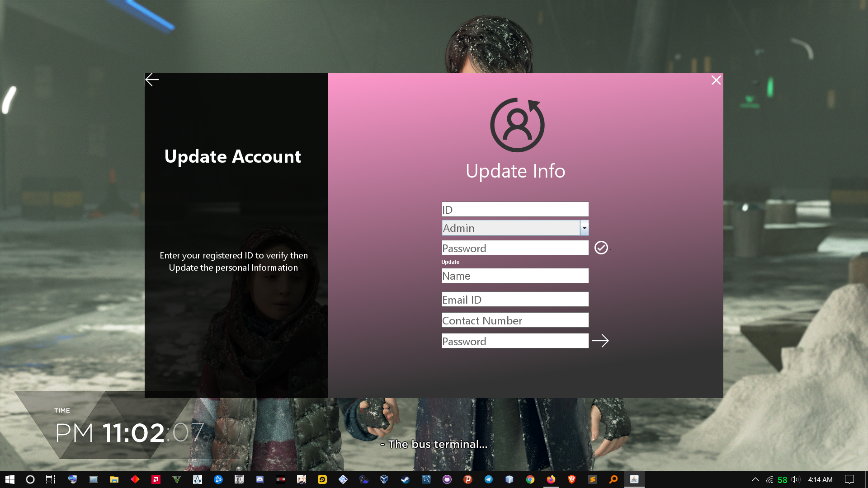Open Steam from the taskbar

click(405, 479)
